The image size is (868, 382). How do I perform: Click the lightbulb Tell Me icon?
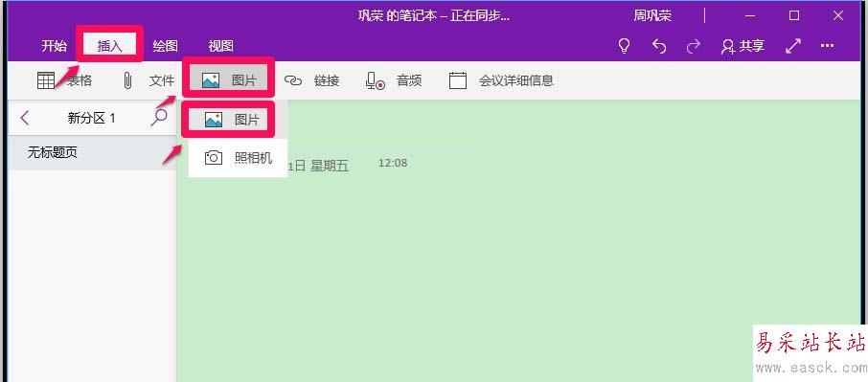pyautogui.click(x=624, y=46)
